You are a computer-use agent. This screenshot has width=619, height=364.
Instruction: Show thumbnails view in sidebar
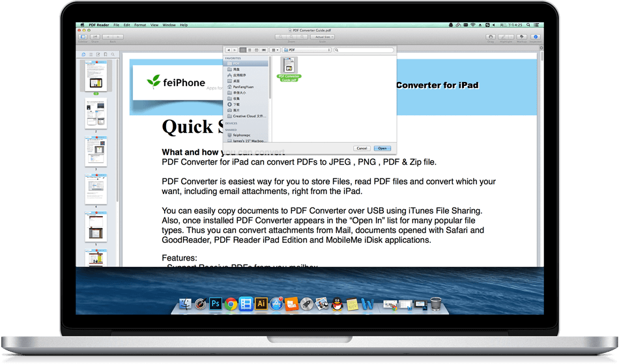point(83,55)
